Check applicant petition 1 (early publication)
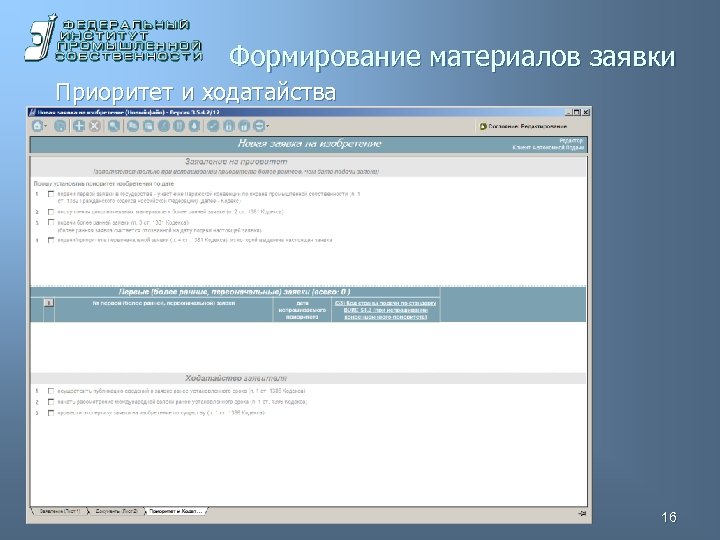The width and height of the screenshot is (720, 540). (x=51, y=391)
